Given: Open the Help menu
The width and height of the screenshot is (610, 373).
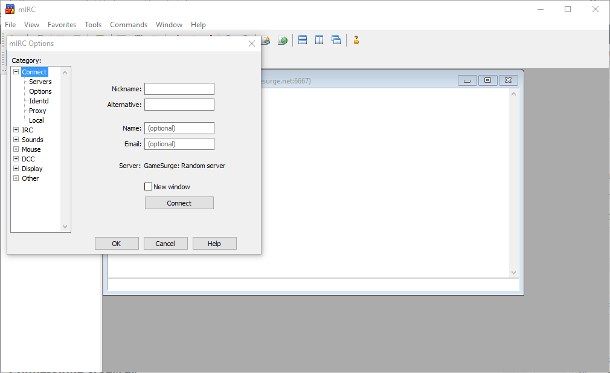Looking at the screenshot, I should [198, 25].
